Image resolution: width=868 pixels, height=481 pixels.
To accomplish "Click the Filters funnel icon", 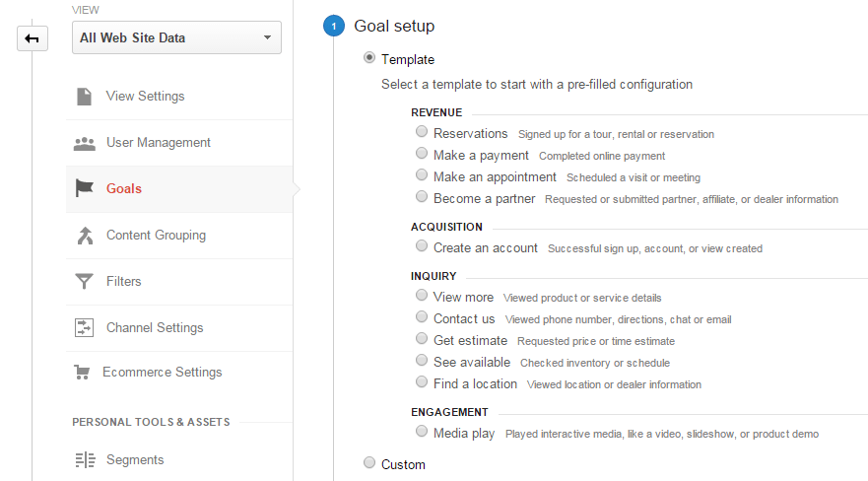I will (x=84, y=281).
